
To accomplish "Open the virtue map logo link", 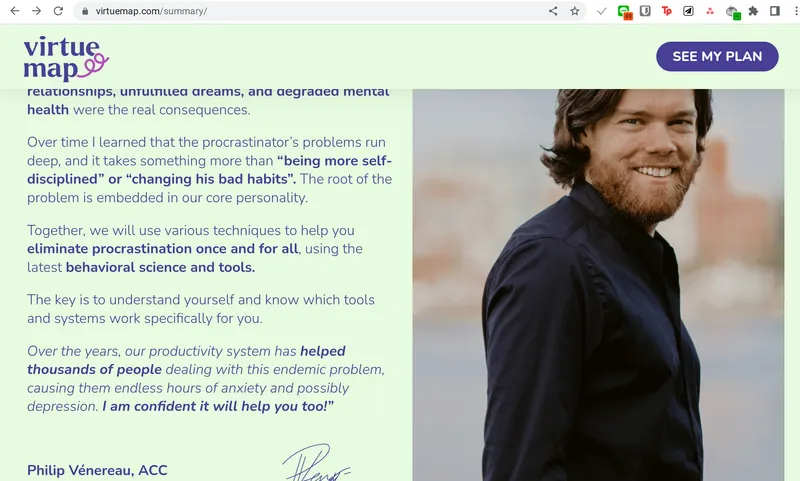I will tap(66, 59).
